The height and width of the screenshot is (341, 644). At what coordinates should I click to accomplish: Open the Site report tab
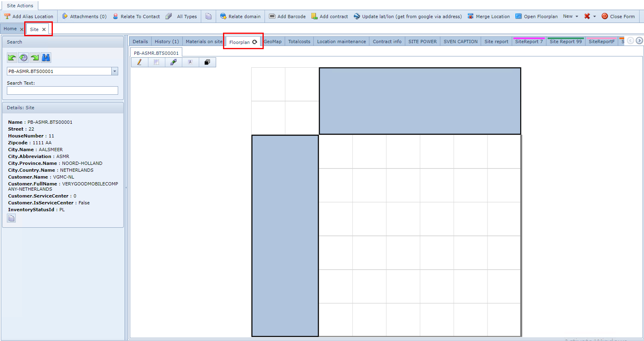[x=496, y=42]
